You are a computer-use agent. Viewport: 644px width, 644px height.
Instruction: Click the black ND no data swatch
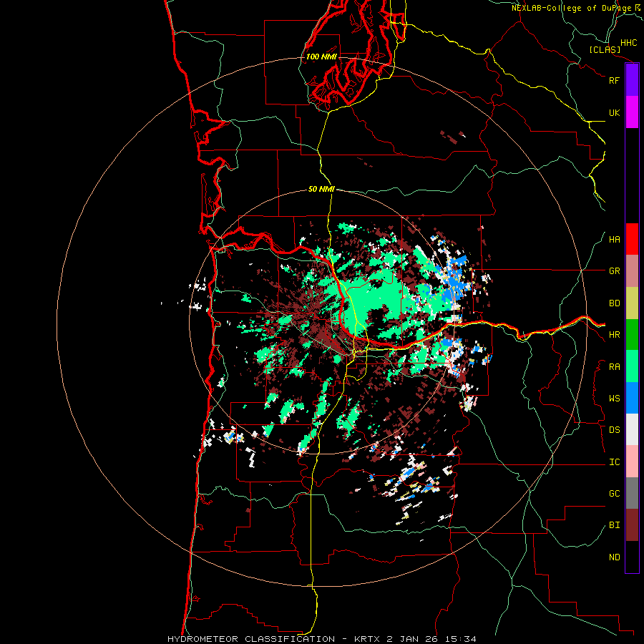coord(632,557)
